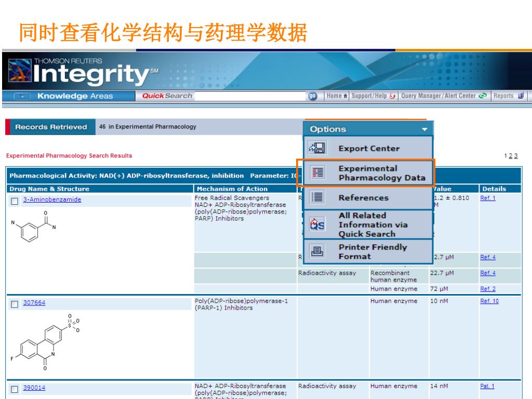The height and width of the screenshot is (399, 532).
Task: Open the 307664 compound link
Action: pyautogui.click(x=34, y=303)
